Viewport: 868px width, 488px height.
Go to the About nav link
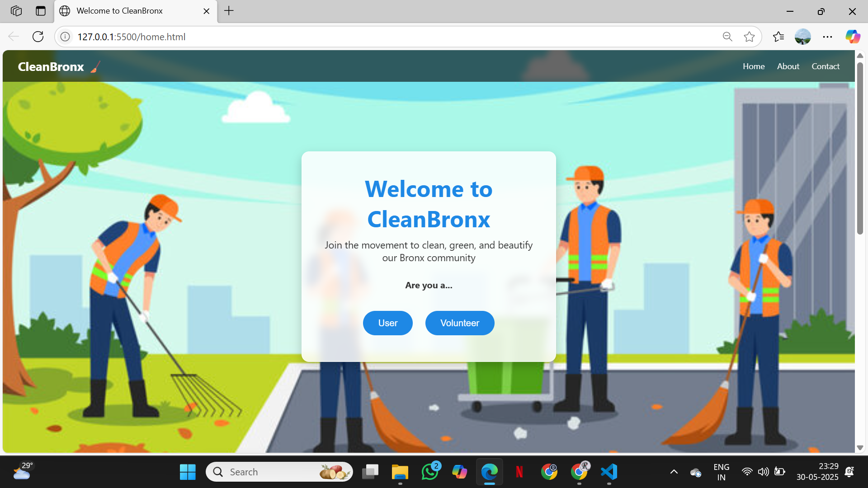pyautogui.click(x=788, y=66)
